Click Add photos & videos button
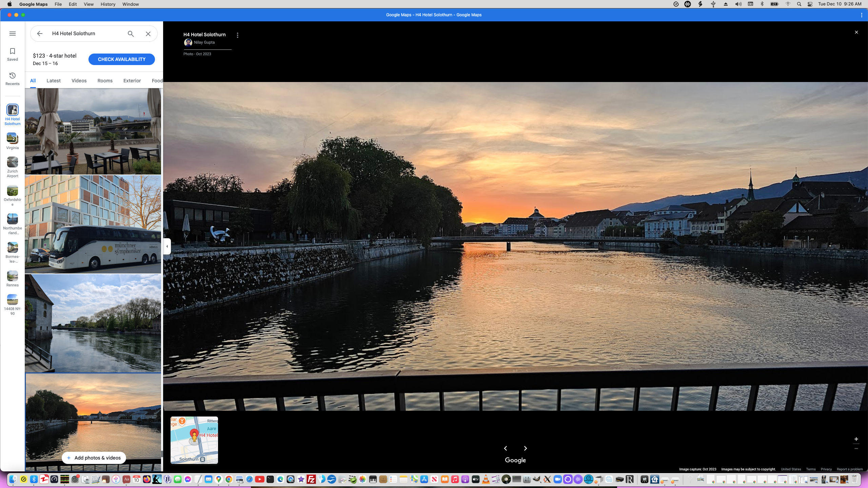Image resolution: width=868 pixels, height=488 pixels. tap(94, 458)
